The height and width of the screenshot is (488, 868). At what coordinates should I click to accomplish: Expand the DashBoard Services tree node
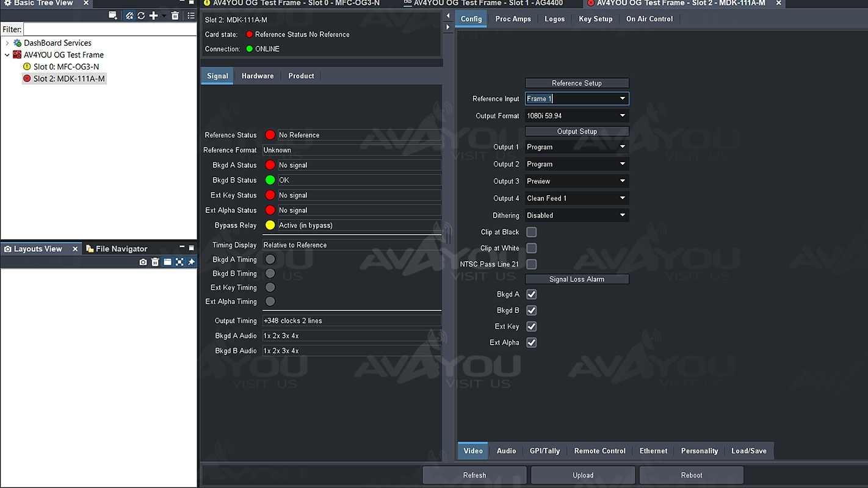pyautogui.click(x=7, y=43)
